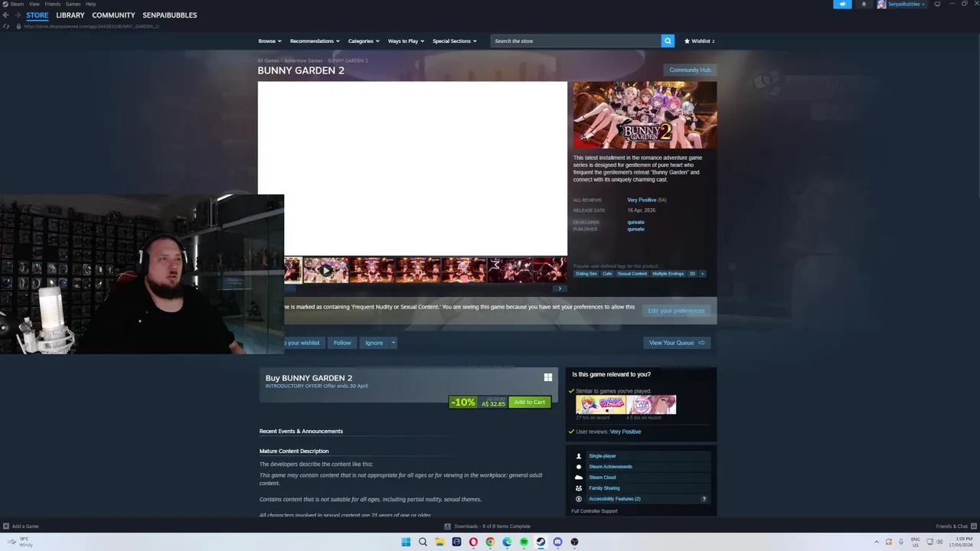Click the Steam Cloud icon
Screen dimensions: 980x551
coord(579,478)
